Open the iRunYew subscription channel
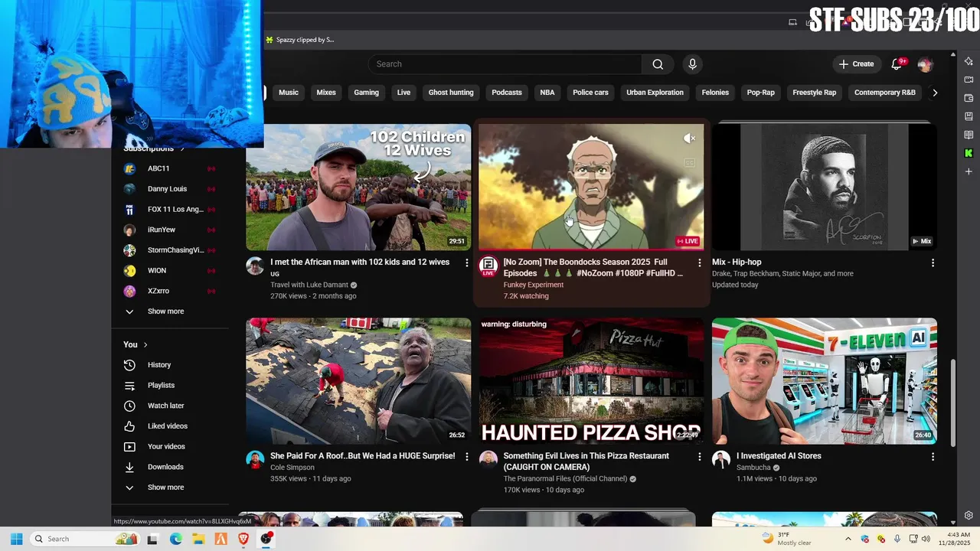Screen dimensions: 980x551 coord(169,230)
